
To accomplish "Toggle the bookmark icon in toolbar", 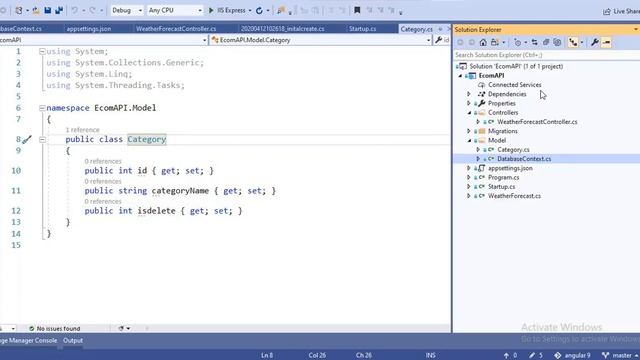I will (357, 10).
